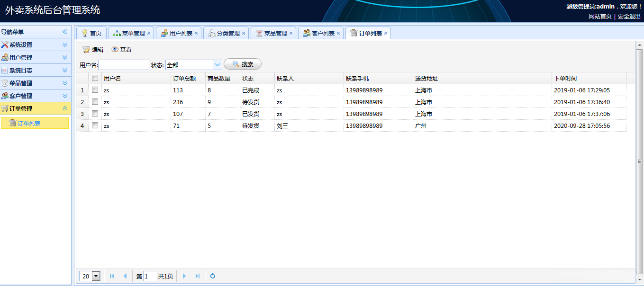Image resolution: width=644 pixels, height=286 pixels.
Task: Click the user icon beside 用户管理
Action: 5,57
